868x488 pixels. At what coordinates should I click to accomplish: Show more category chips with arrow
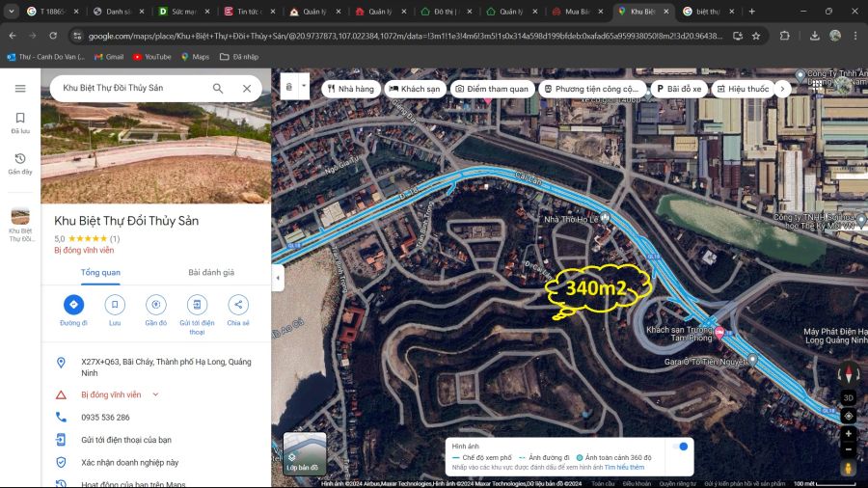(782, 89)
